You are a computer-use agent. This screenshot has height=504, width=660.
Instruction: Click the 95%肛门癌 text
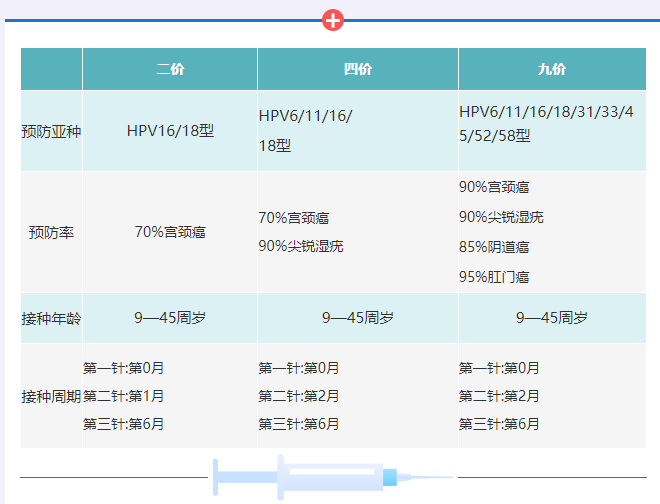[494, 277]
